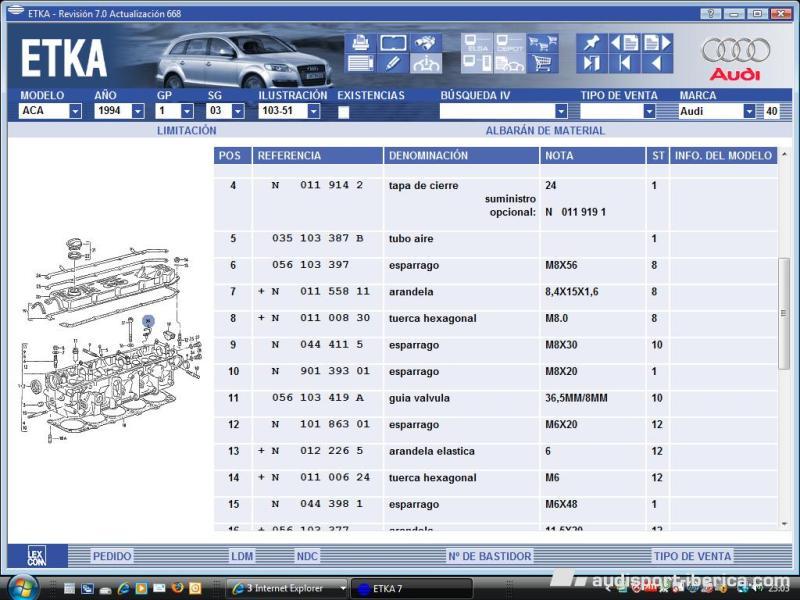
Task: Launch Internet Explorer from quick launch
Action: click(x=123, y=588)
